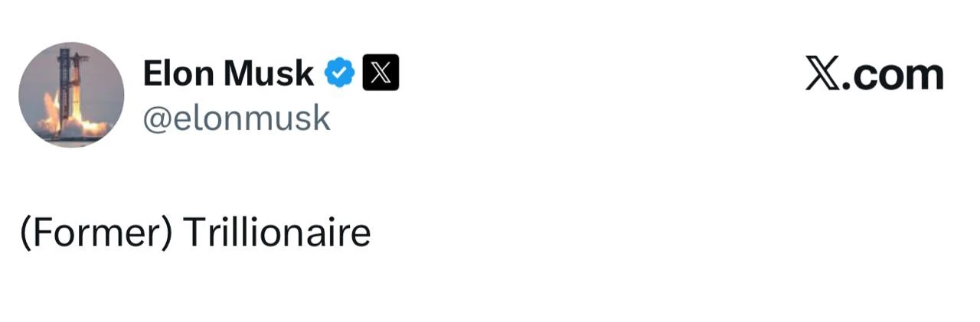Open Elon Musk's rocket profile picture
The image size is (980, 322).
click(x=71, y=95)
